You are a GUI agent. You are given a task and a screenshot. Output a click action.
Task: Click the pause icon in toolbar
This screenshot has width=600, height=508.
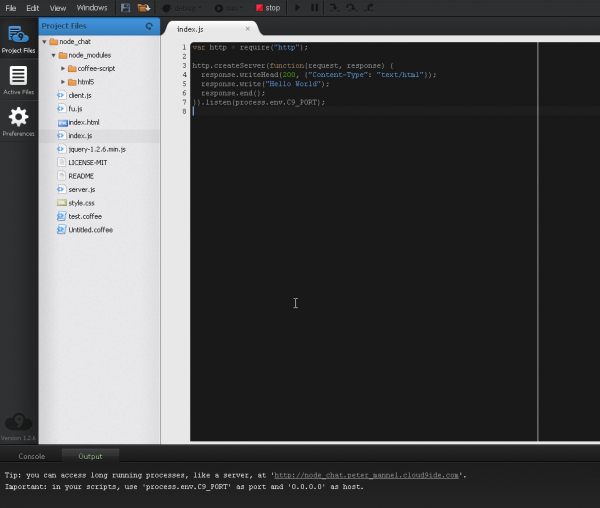click(314, 8)
